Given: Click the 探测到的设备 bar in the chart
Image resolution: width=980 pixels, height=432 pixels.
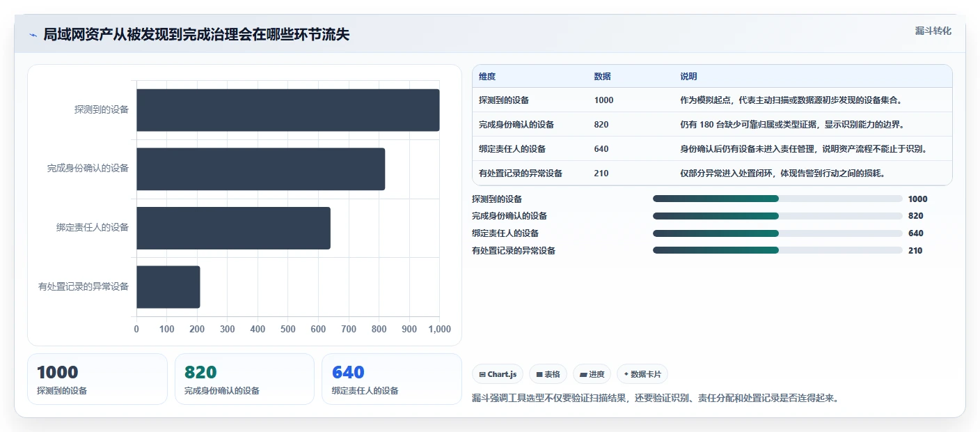Looking at the screenshot, I should 288,110.
